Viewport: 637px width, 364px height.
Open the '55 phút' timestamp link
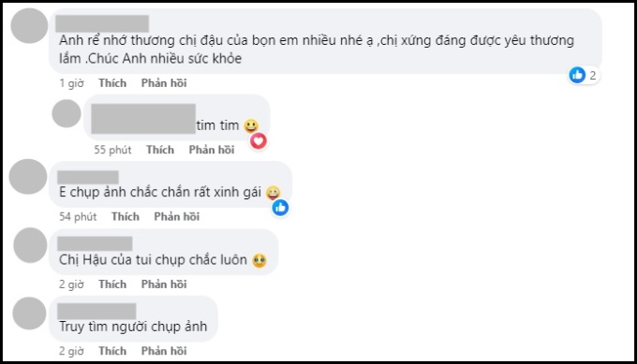click(113, 150)
